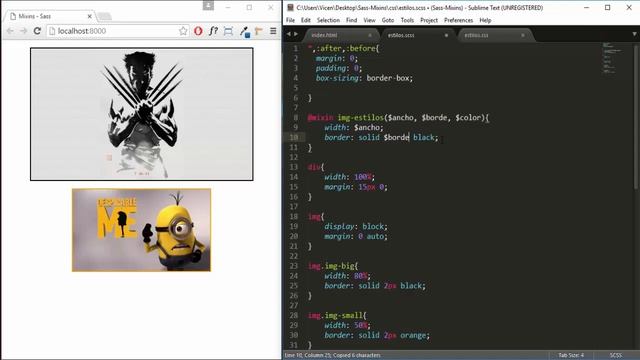Click the Despicable Me minion image
Screen dimensions: 640x360
pyautogui.click(x=142, y=230)
